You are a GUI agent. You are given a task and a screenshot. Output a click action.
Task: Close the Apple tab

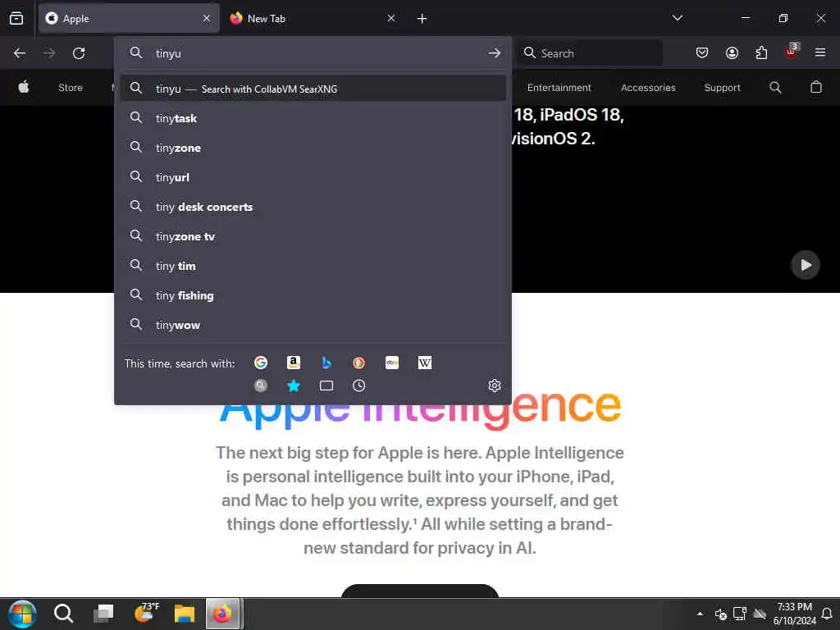[x=207, y=19]
